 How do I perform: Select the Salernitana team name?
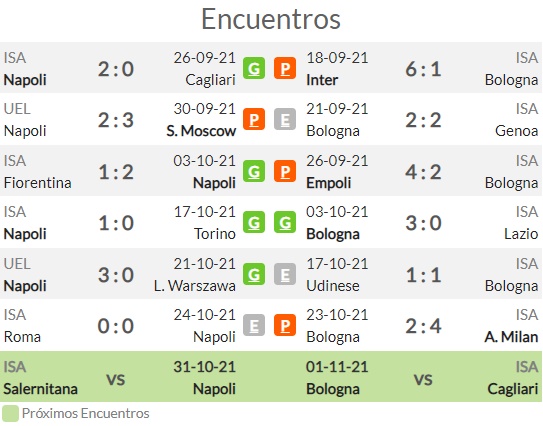coord(41,389)
